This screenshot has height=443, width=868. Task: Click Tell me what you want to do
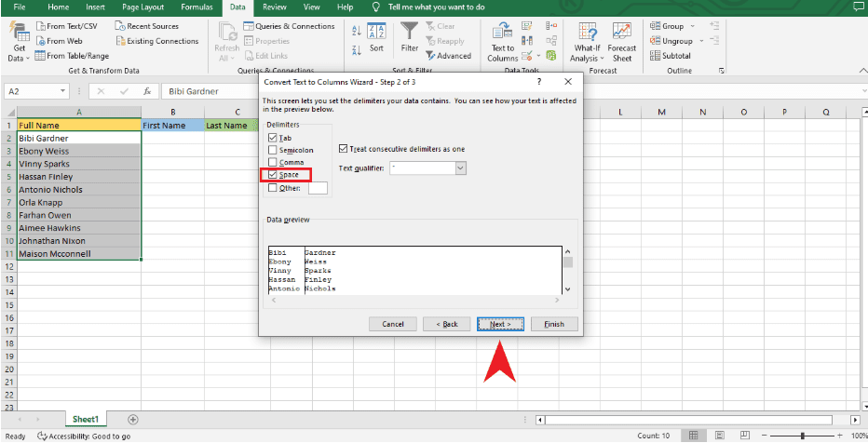click(436, 7)
